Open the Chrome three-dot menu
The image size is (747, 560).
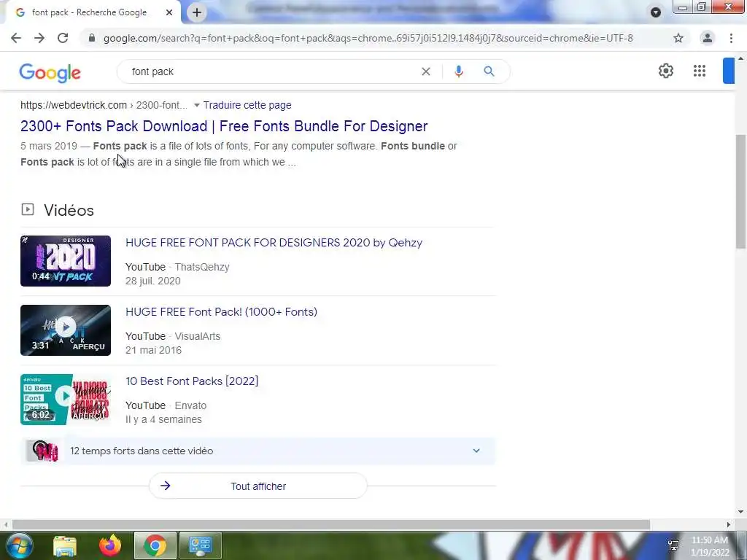pos(731,38)
